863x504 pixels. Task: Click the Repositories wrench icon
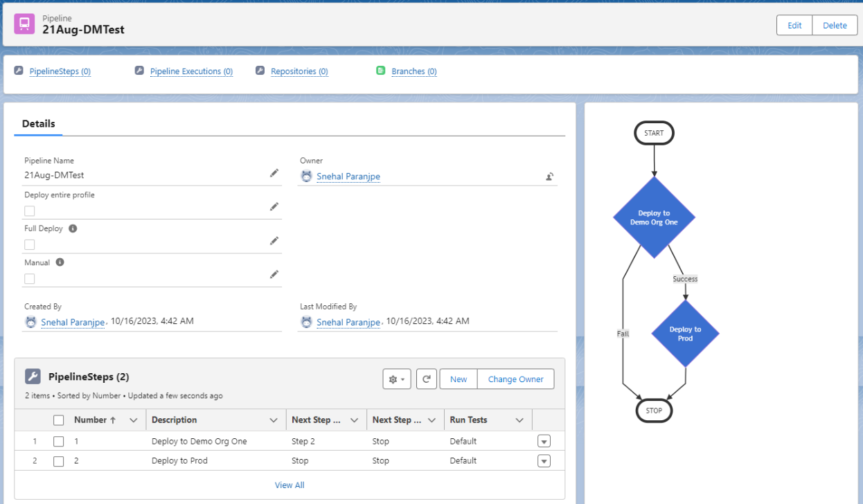coord(260,71)
